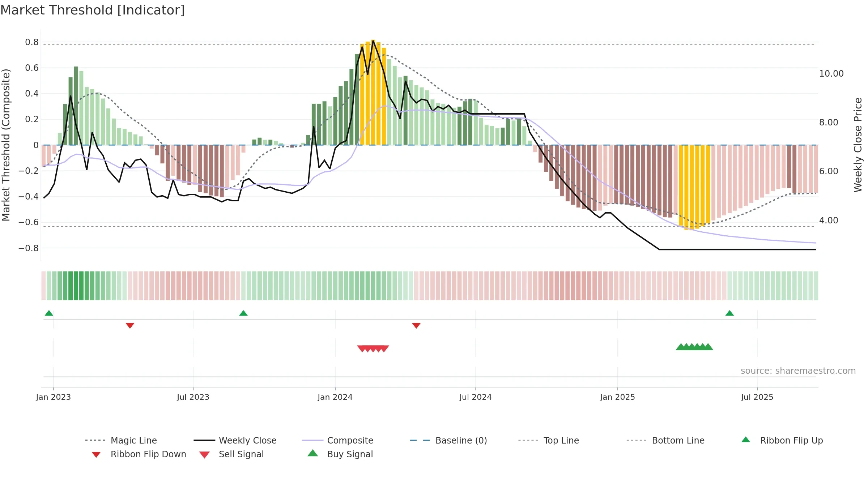
Task: Click the last green Buy Signal triangle in 2025
Action: pyautogui.click(x=708, y=347)
